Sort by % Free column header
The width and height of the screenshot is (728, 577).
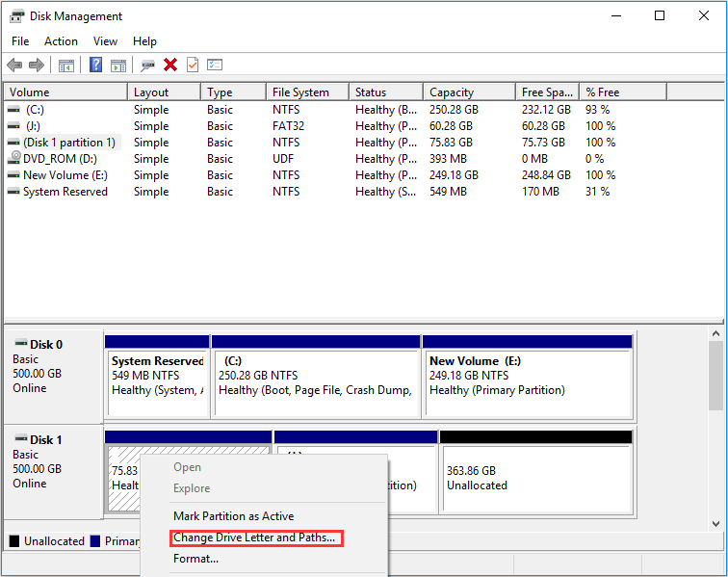click(623, 92)
